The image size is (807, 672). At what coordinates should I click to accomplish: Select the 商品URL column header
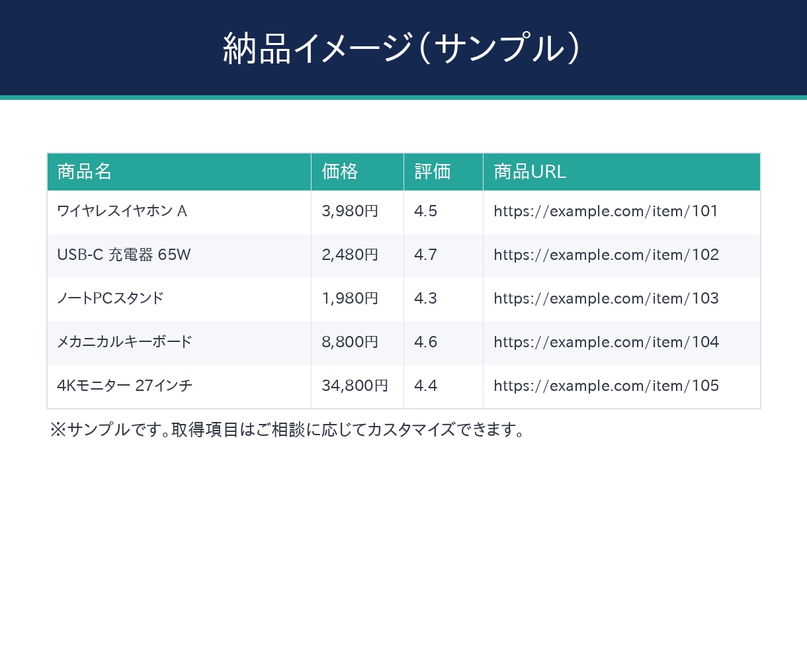click(622, 172)
